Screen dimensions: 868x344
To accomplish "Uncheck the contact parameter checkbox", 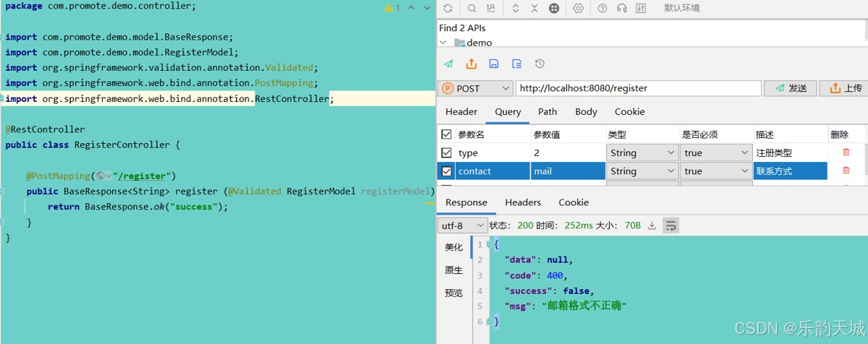I will pos(446,171).
